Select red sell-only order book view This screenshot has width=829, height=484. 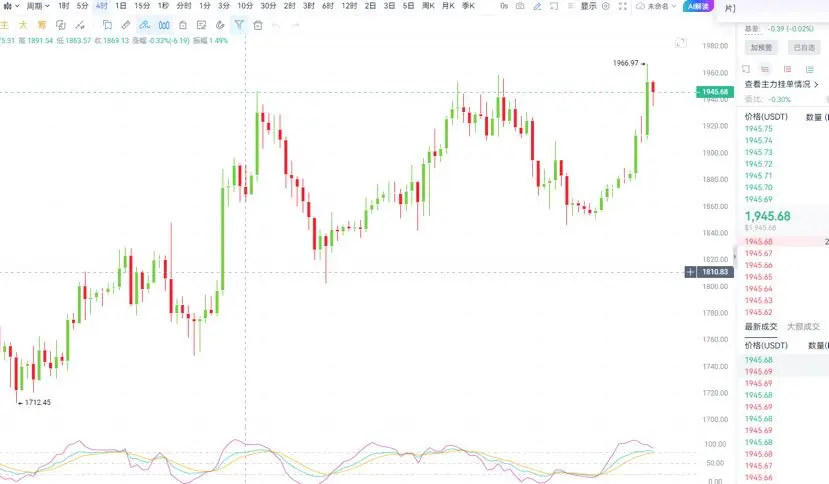(x=787, y=69)
